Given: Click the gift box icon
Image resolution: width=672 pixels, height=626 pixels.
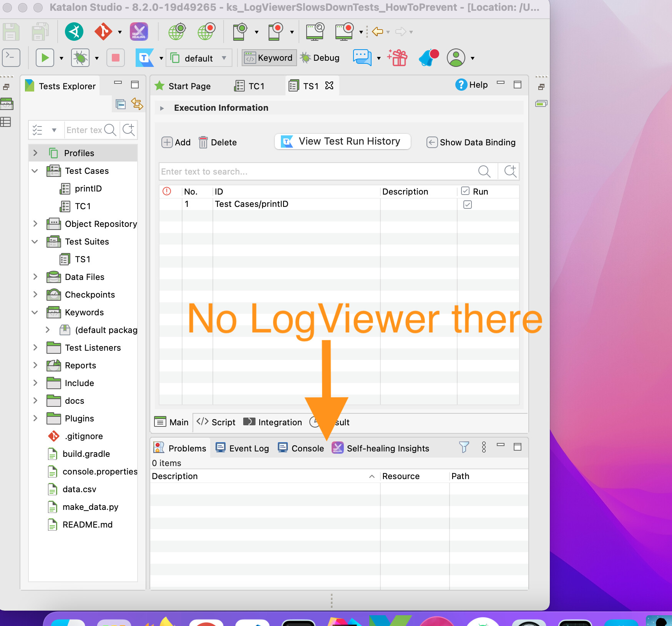Looking at the screenshot, I should coord(397,58).
